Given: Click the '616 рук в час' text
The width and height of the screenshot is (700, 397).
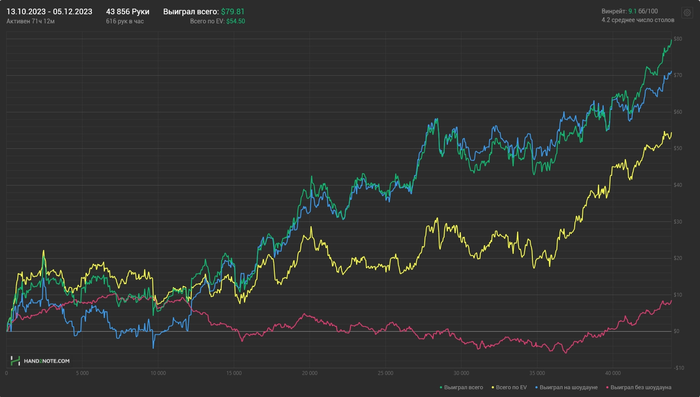Looking at the screenshot, I should (x=125, y=21).
